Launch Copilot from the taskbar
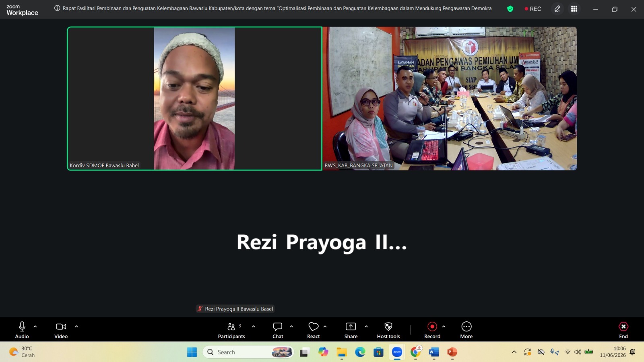 (323, 352)
